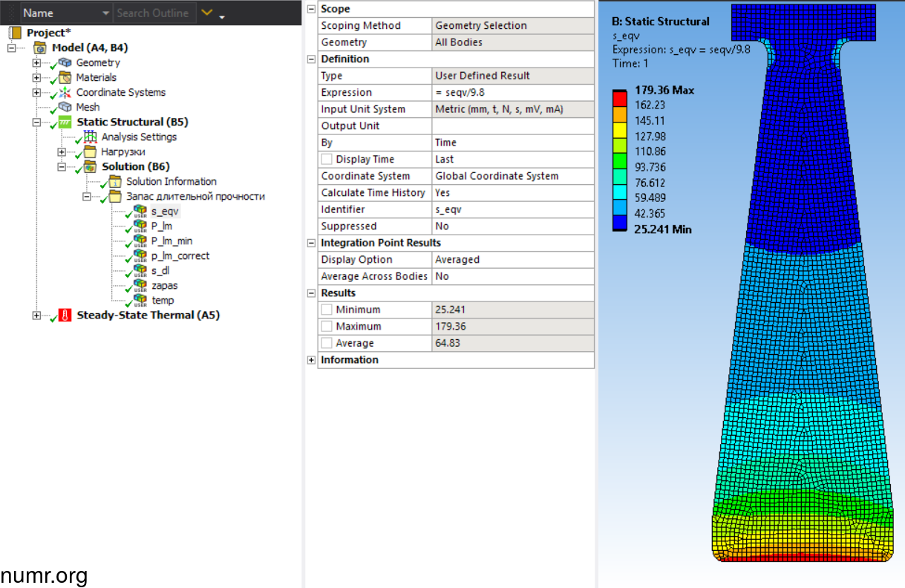Open the filter dropdown arrow beside Search Outline
The image size is (905, 588).
[207, 13]
